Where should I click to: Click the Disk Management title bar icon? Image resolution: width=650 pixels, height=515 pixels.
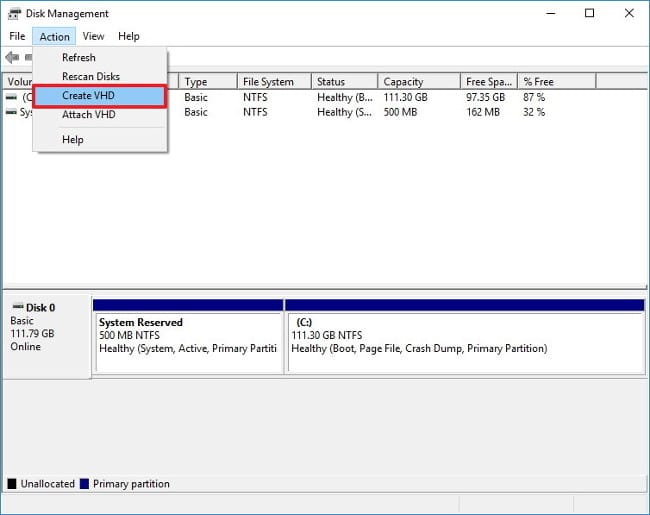14,14
